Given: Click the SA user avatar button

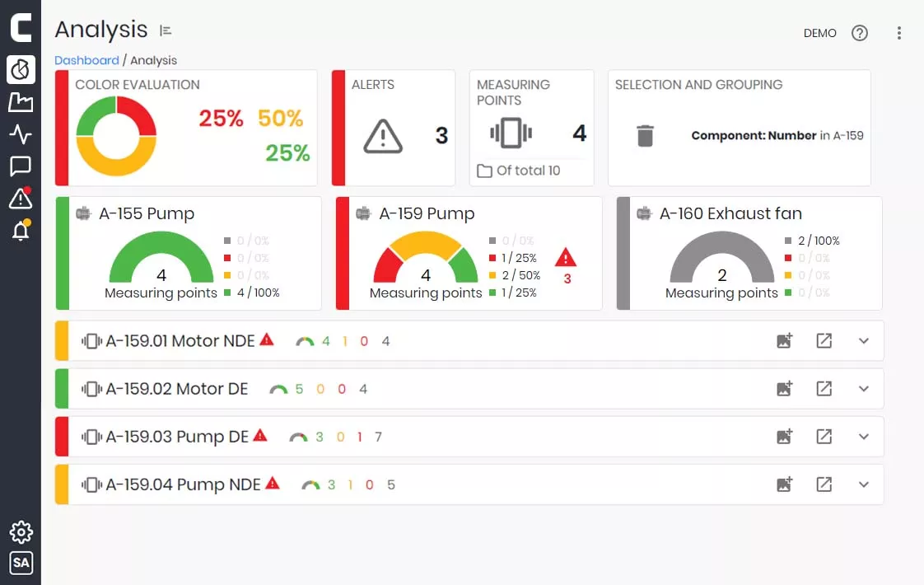Looking at the screenshot, I should point(21,564).
